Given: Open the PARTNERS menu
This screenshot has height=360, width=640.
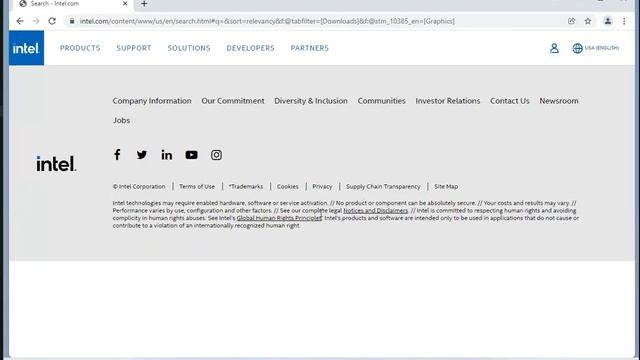Looking at the screenshot, I should [309, 48].
